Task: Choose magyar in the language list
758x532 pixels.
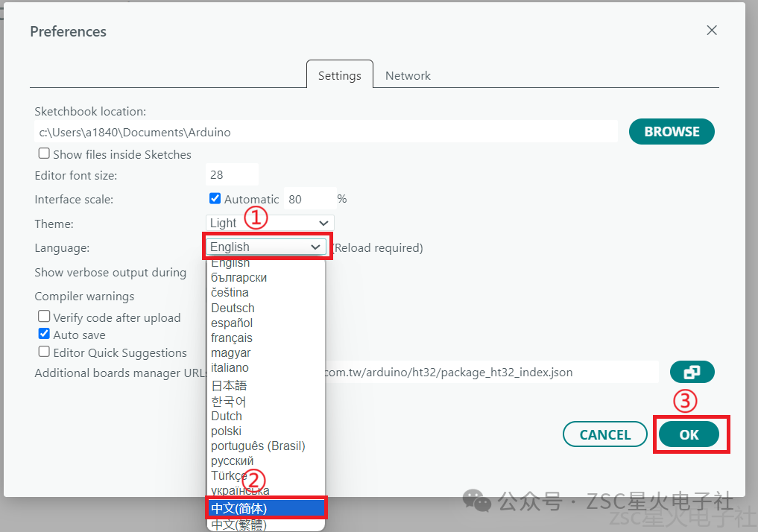Action: coord(266,352)
